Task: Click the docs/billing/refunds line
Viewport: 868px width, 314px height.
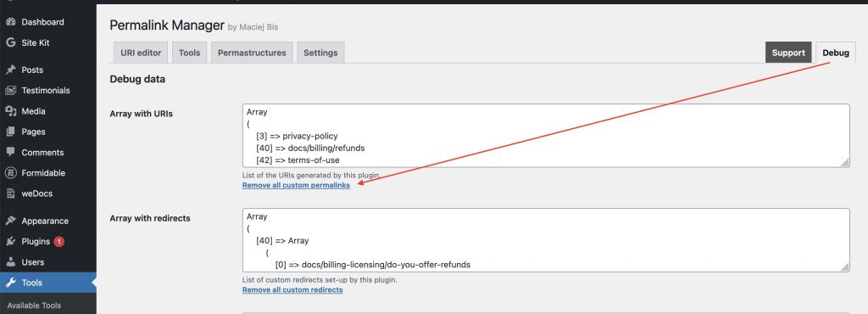Action: coord(310,148)
